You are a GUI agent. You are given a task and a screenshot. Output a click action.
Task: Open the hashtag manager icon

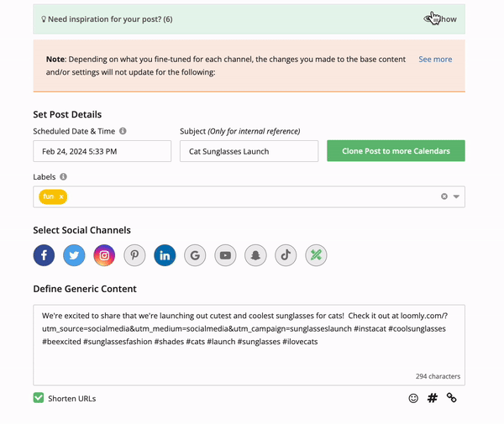click(x=433, y=398)
